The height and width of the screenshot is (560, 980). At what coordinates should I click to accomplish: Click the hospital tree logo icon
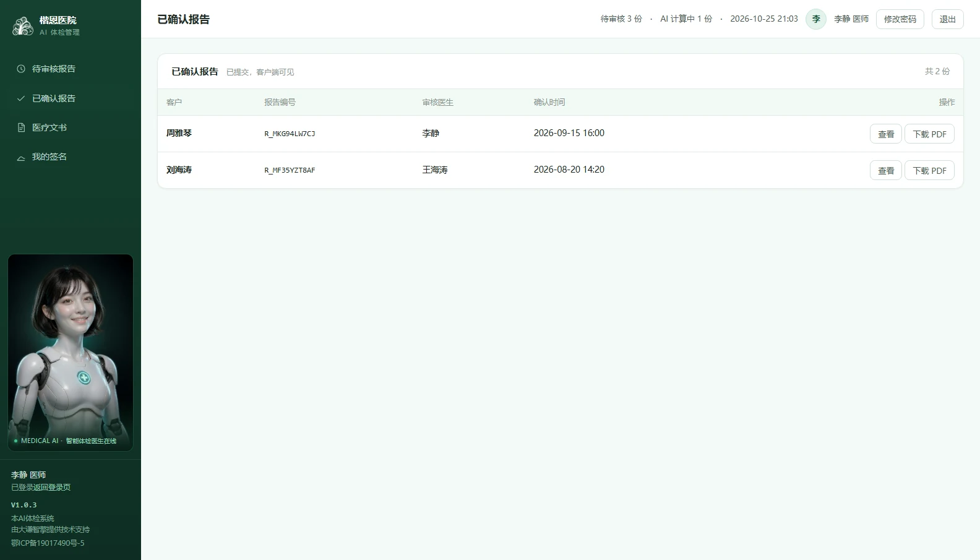[x=23, y=25]
